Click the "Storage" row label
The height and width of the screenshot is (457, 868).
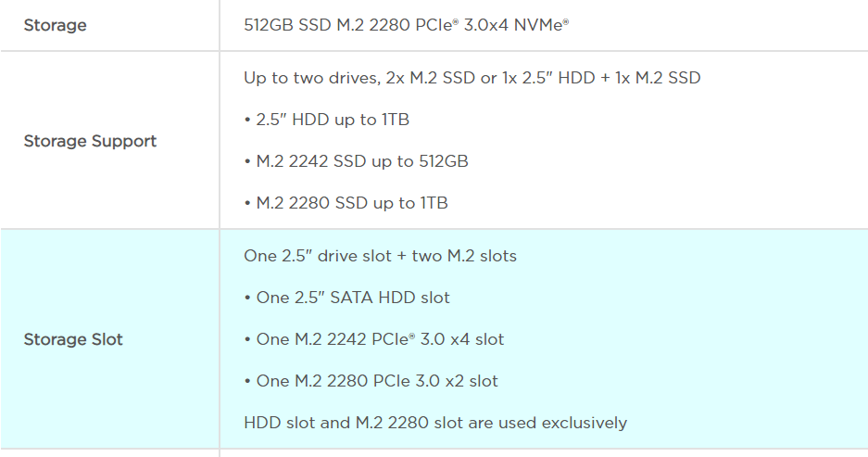[x=55, y=25]
